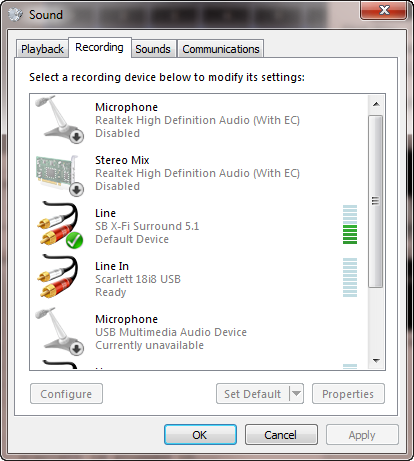
Task: Select the SB X-Fi Line cable icon
Action: point(59,225)
